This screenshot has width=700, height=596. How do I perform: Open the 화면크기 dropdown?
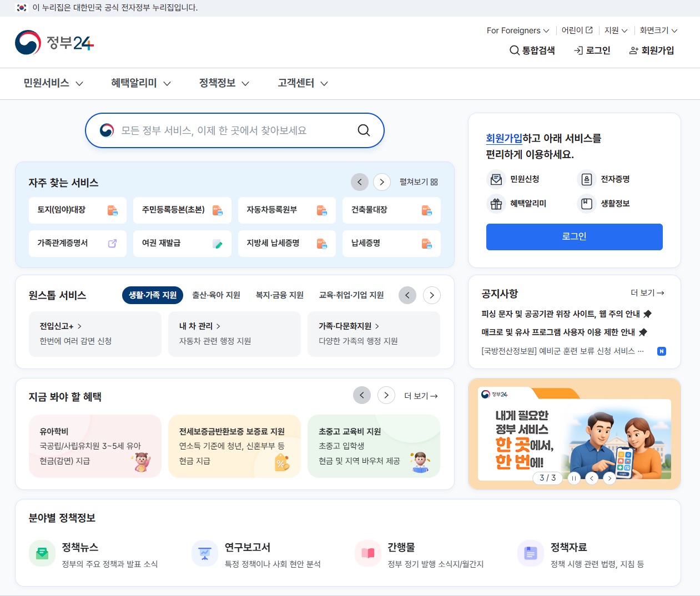click(x=659, y=31)
